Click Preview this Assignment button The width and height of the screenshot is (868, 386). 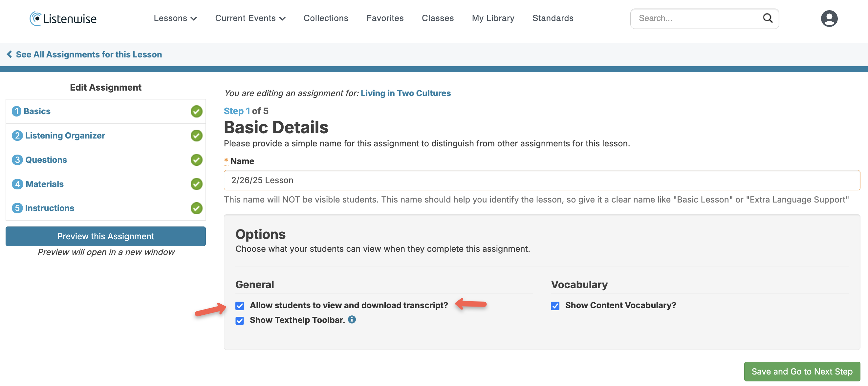point(105,236)
